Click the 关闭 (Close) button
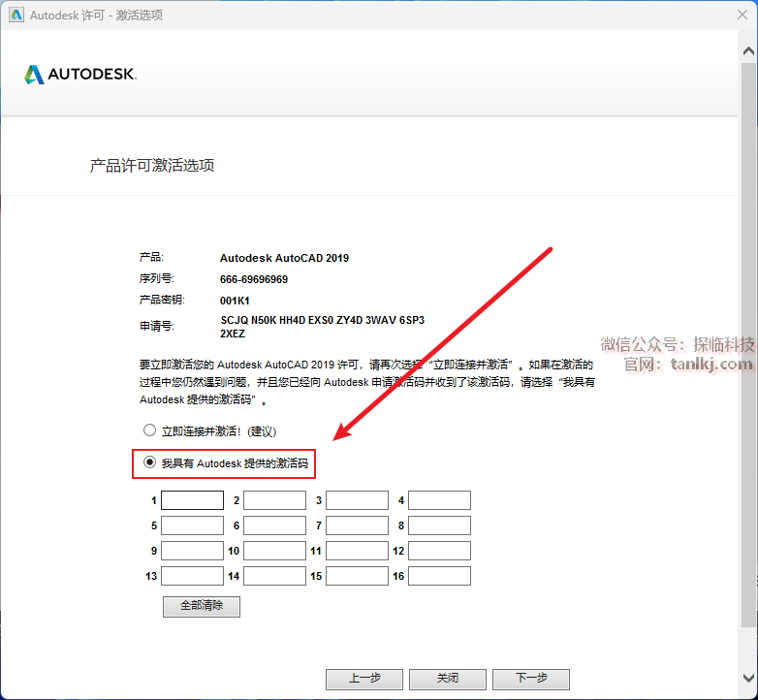This screenshot has width=758, height=700. tap(448, 679)
